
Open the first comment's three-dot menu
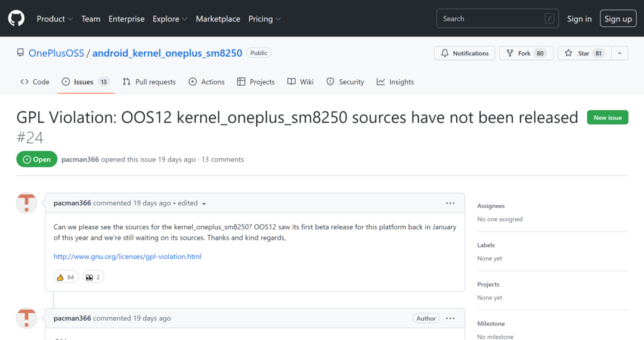pyautogui.click(x=450, y=203)
